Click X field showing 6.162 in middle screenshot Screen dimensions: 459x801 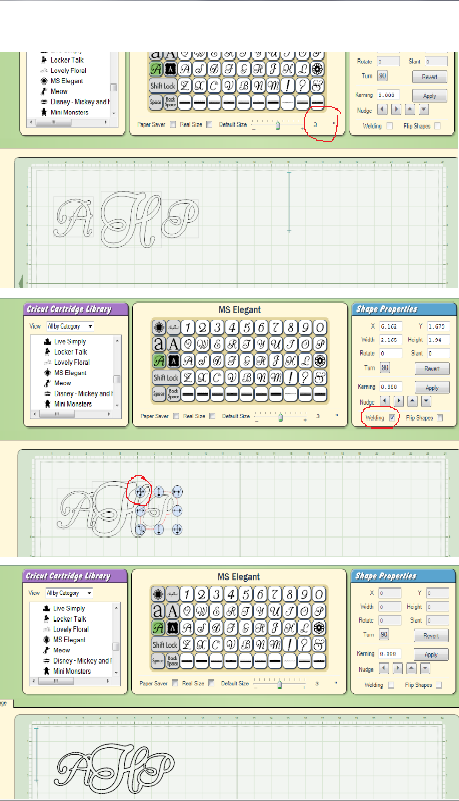pyautogui.click(x=391, y=326)
